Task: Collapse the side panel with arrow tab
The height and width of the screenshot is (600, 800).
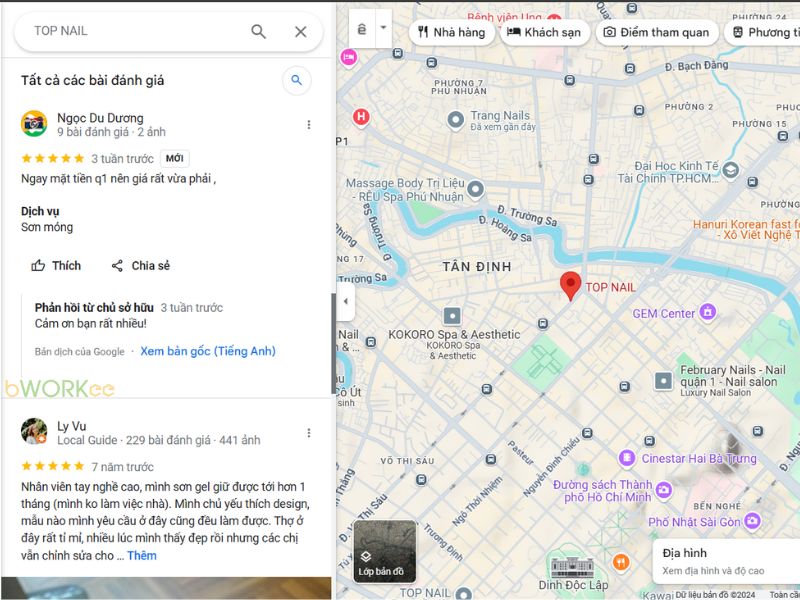Action: tap(345, 301)
